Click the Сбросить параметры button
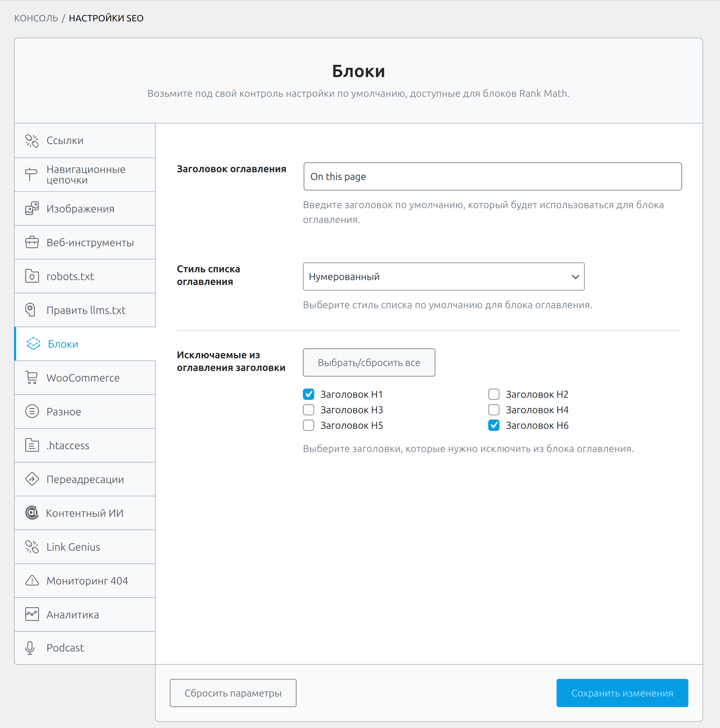This screenshot has height=728, width=720. pyautogui.click(x=233, y=693)
